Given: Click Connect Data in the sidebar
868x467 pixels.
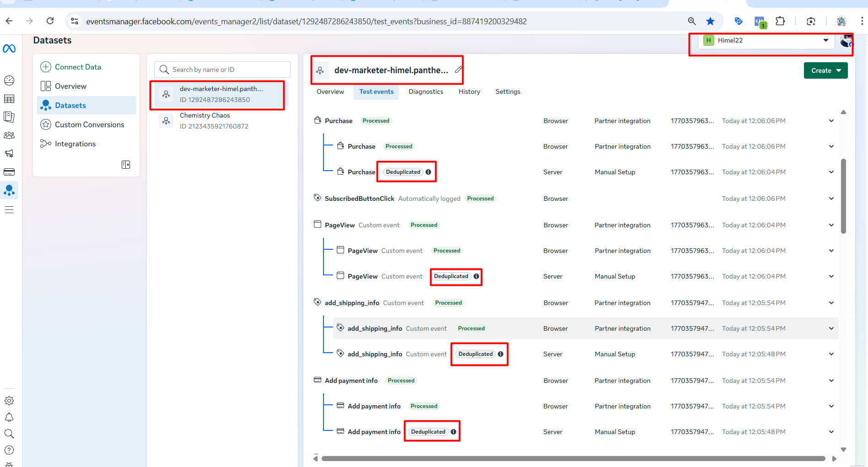Looking at the screenshot, I should [77, 67].
